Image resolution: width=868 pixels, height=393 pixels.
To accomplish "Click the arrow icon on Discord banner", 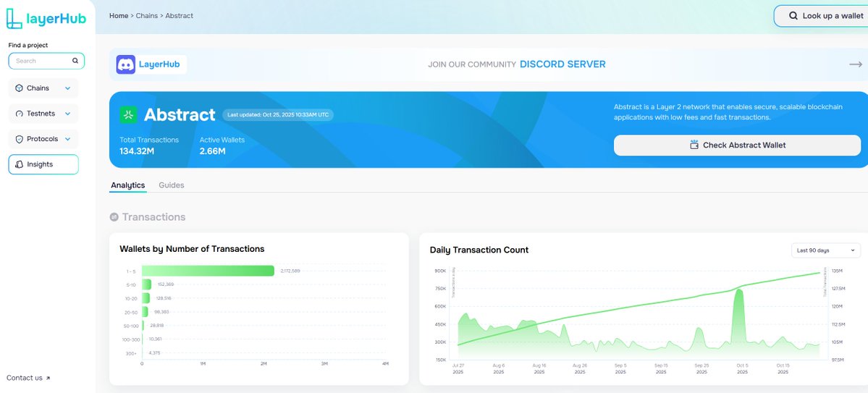I will 855,64.
